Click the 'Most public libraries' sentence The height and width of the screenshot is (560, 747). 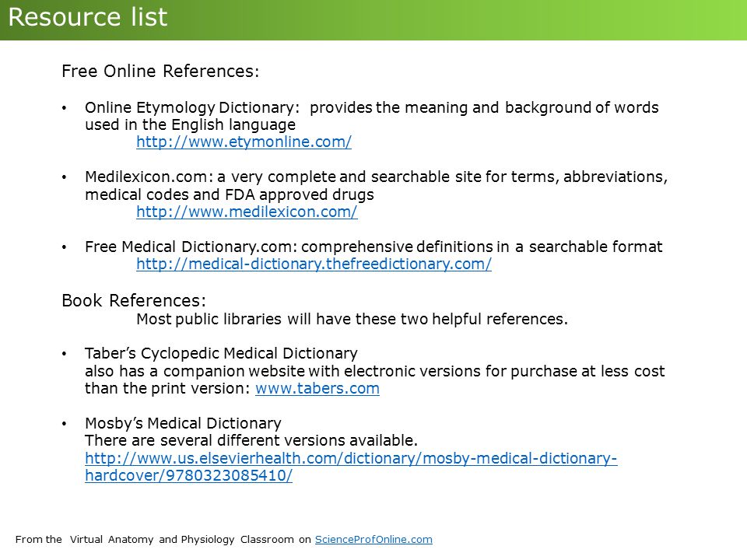tap(352, 319)
